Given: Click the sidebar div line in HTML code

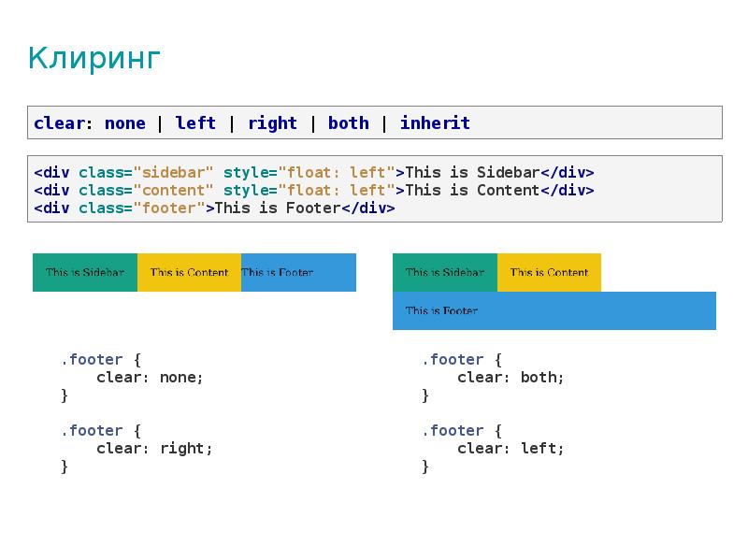Looking at the screenshot, I should tap(314, 172).
